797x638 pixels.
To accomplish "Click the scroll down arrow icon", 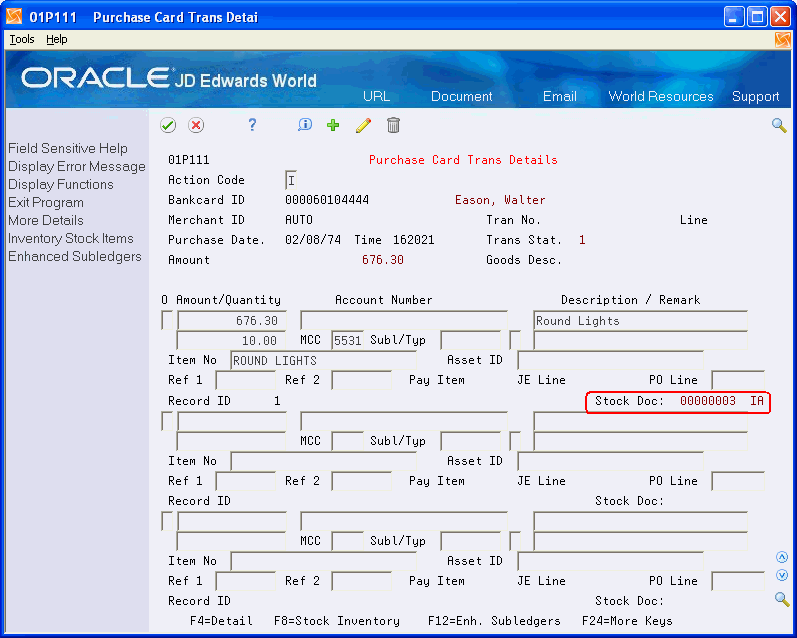I will click(x=782, y=575).
